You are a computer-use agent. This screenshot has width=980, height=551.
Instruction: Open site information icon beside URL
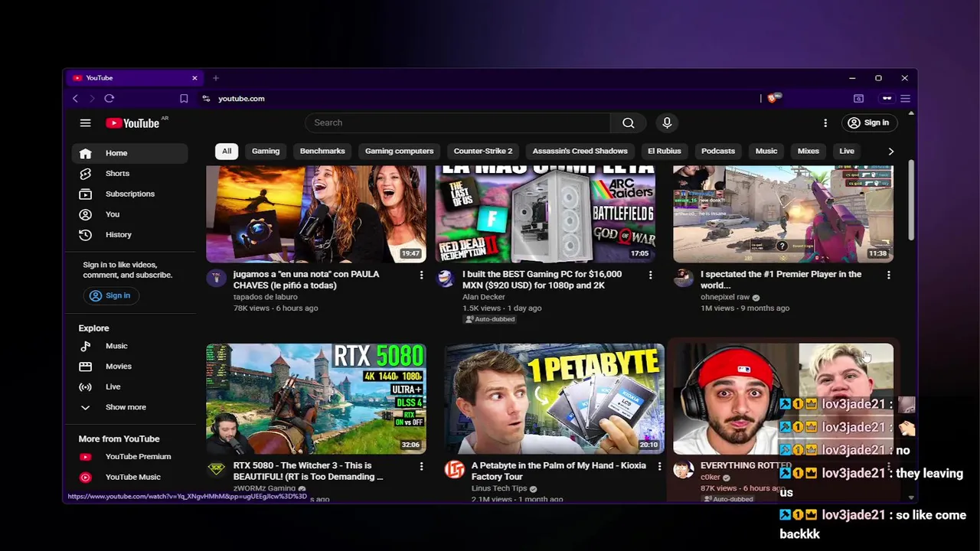coord(206,98)
